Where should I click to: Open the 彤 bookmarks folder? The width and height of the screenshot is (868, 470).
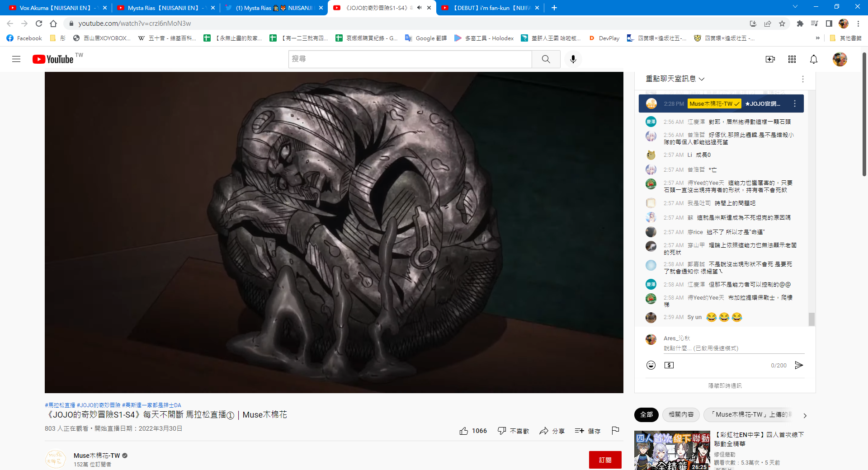(x=58, y=38)
